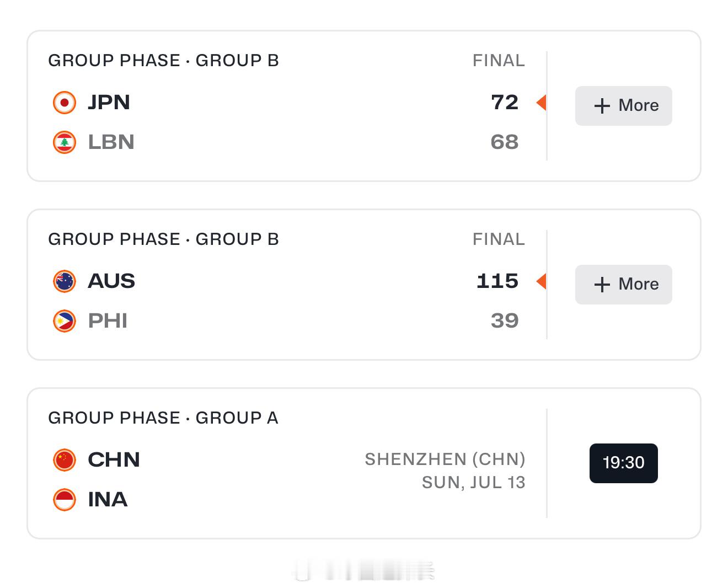Viewport: 728px width, 588px height.
Task: Click the Japan flag icon
Action: click(x=64, y=103)
